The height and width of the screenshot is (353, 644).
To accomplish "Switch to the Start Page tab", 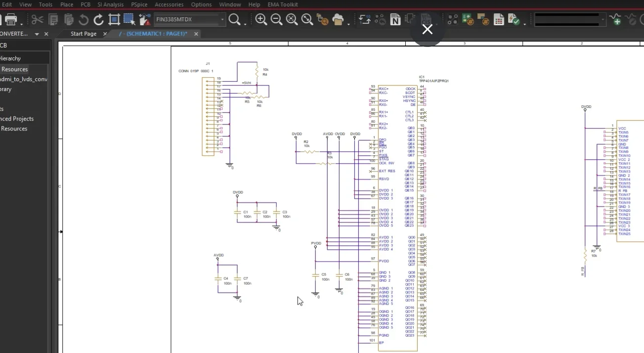I will [83, 34].
